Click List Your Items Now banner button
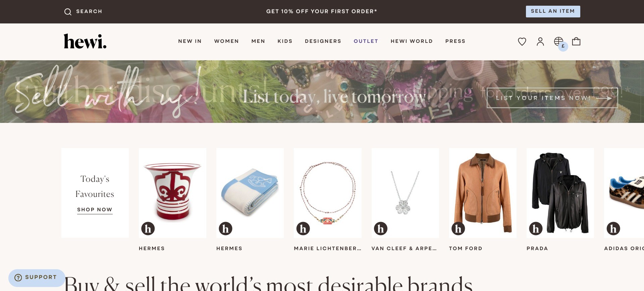Image resolution: width=644 pixels, height=291 pixels. pos(552,98)
